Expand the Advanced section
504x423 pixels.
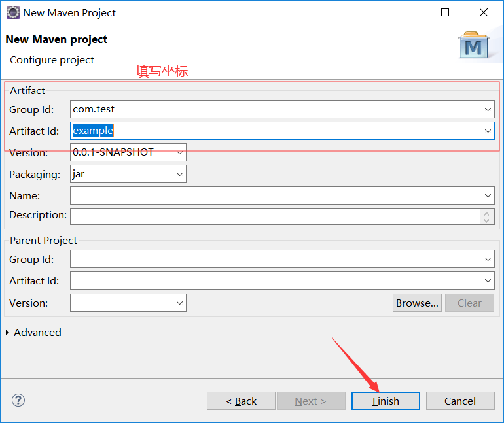(x=7, y=333)
